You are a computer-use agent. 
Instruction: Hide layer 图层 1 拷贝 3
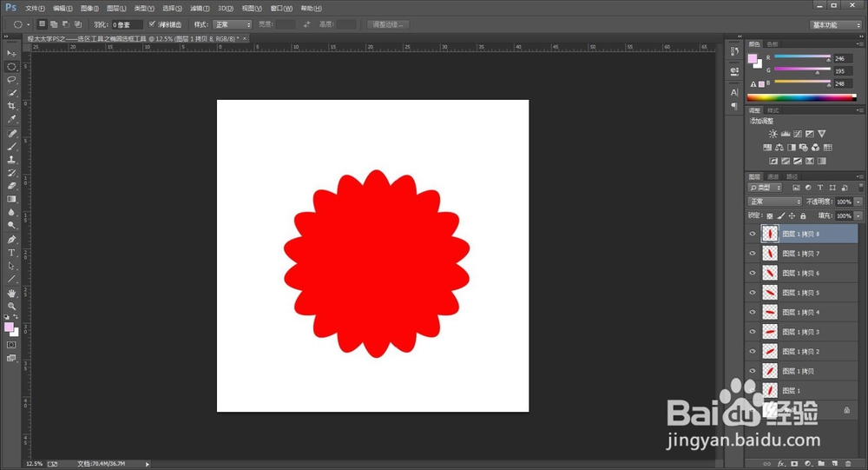[753, 332]
